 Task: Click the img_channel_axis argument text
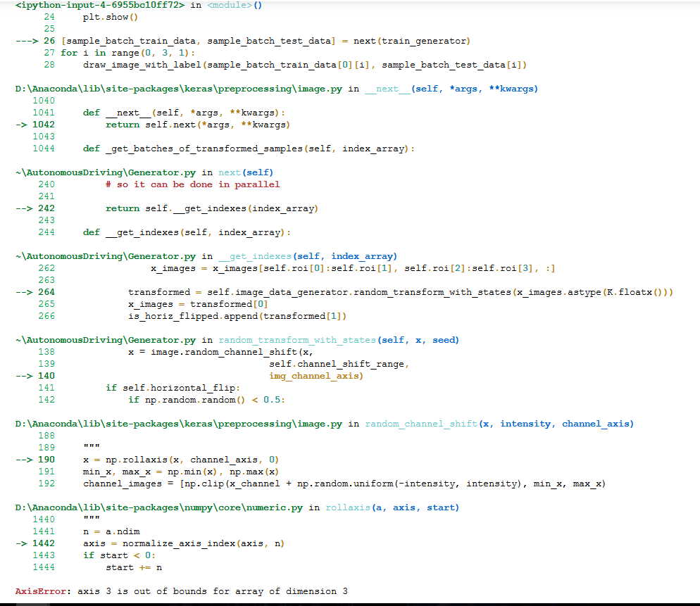tap(313, 375)
